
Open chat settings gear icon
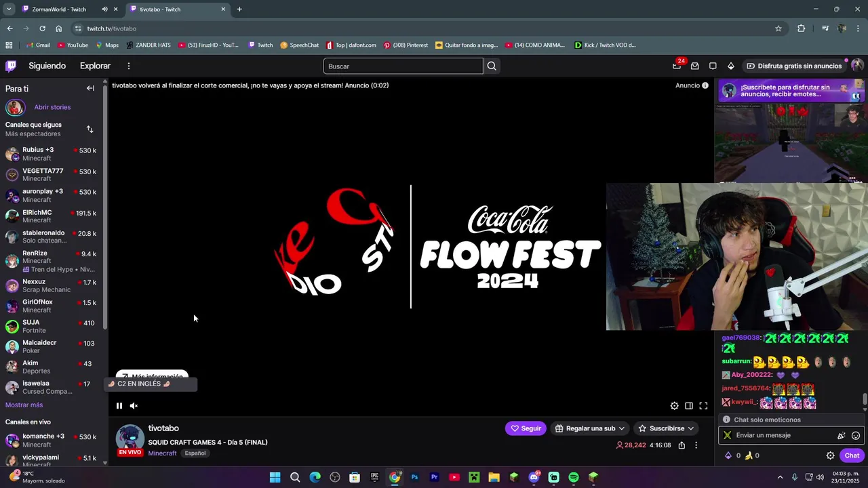[830, 455]
